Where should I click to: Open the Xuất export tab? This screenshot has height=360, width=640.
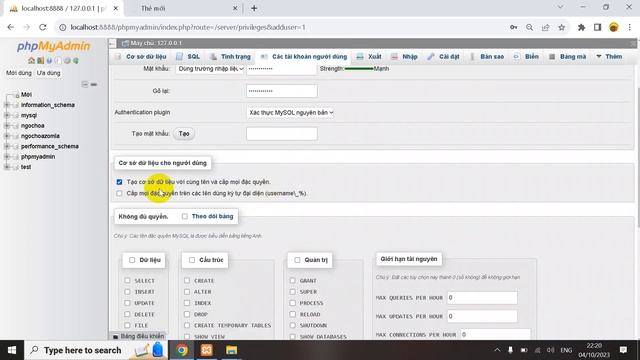coord(369,56)
